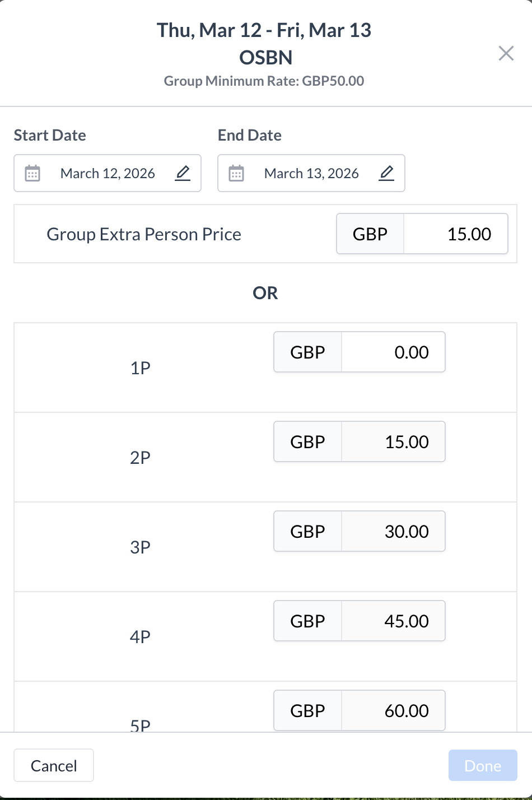Confirm changes with the Done button

(x=483, y=765)
